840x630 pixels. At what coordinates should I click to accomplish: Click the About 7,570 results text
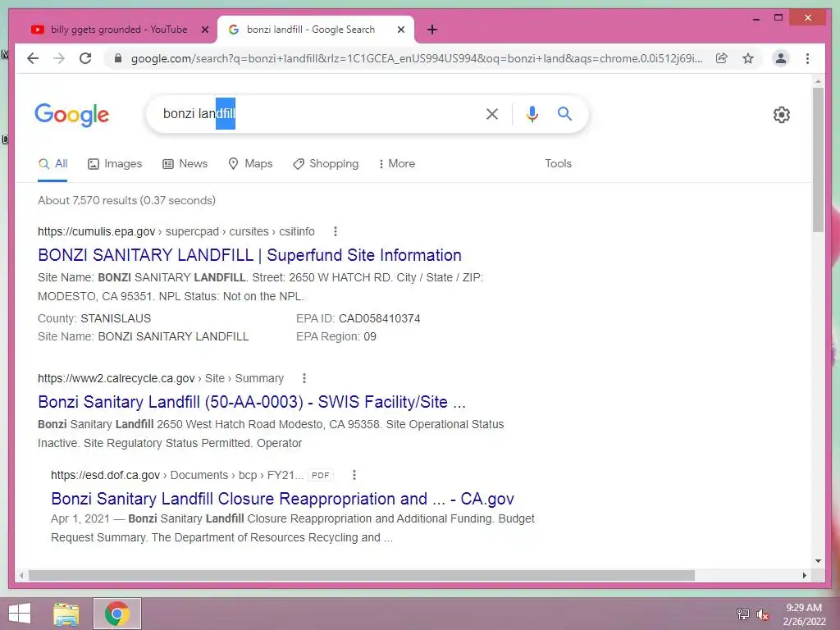pyautogui.click(x=126, y=200)
